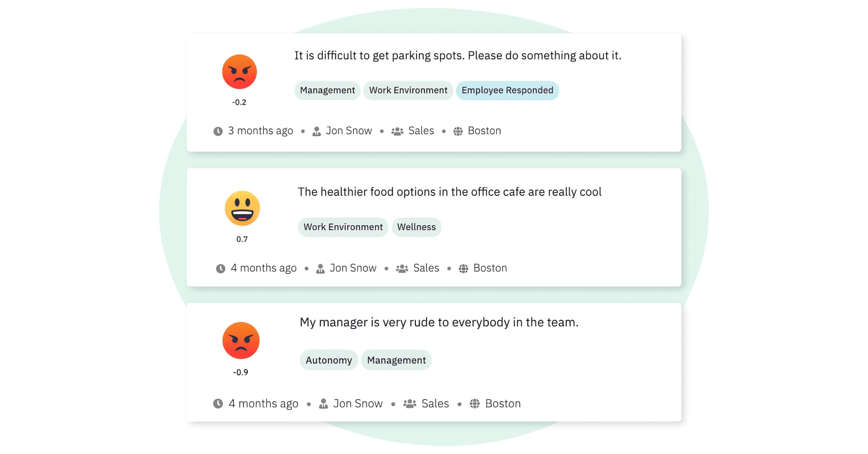
Task: Click the happy emoji scored 0.7
Action: [x=242, y=208]
